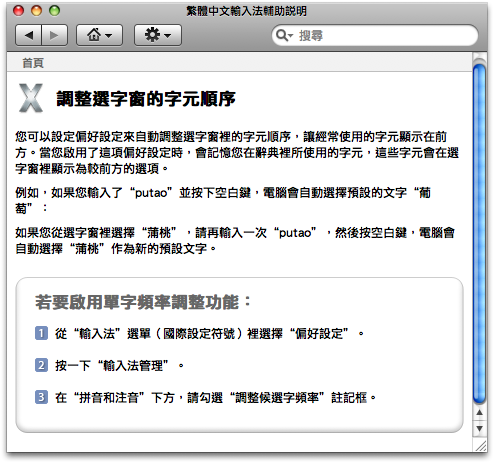Click the paragraph starting with 例如
The image size is (494, 463).
tap(223, 200)
